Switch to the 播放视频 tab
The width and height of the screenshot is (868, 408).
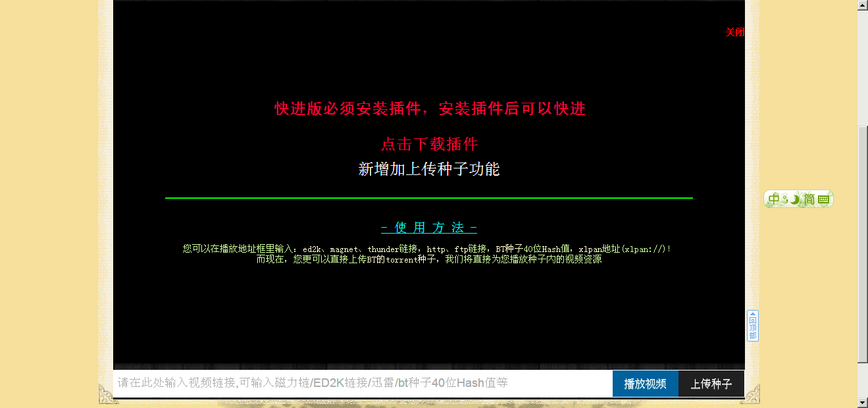tap(645, 383)
